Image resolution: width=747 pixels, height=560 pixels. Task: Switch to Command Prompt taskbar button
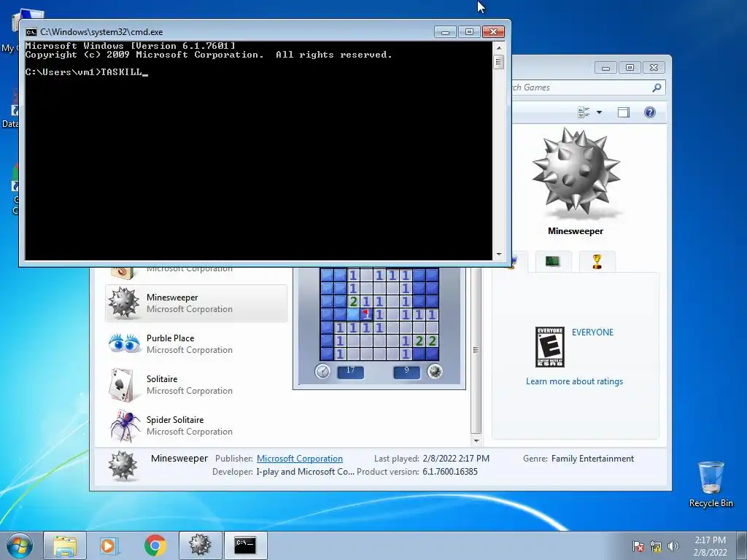(245, 545)
